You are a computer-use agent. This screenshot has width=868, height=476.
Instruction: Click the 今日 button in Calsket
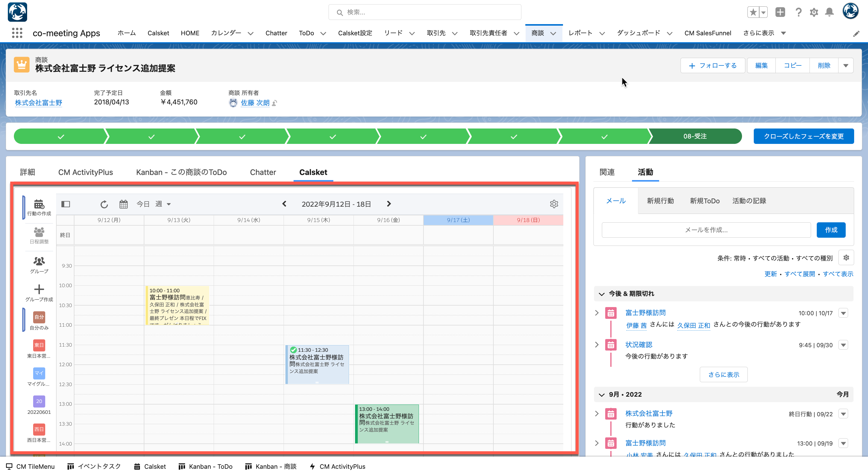tap(143, 204)
